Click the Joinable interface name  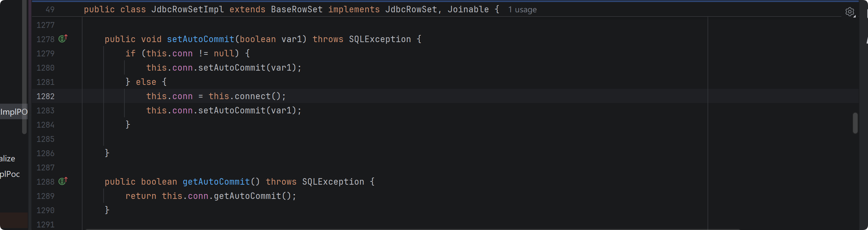coord(468,9)
